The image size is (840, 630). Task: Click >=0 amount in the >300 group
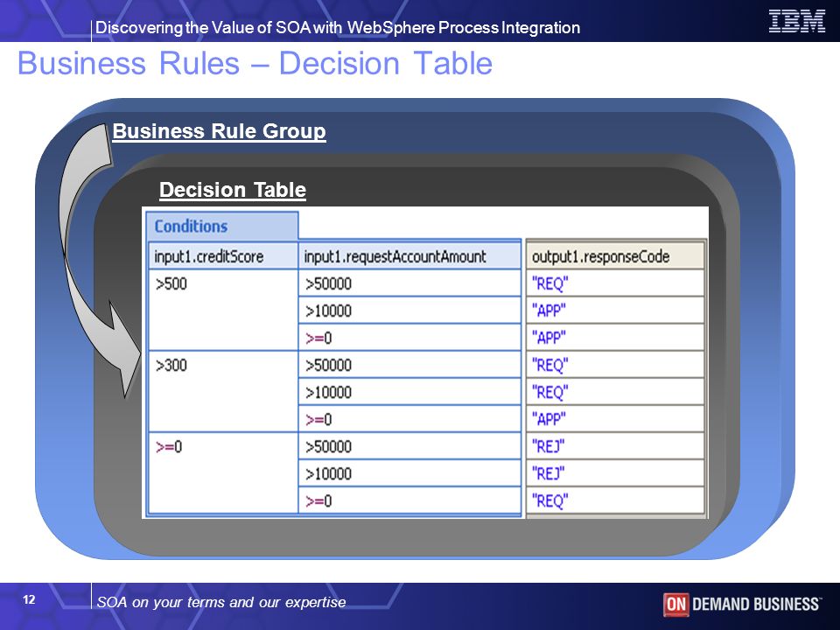(x=409, y=419)
